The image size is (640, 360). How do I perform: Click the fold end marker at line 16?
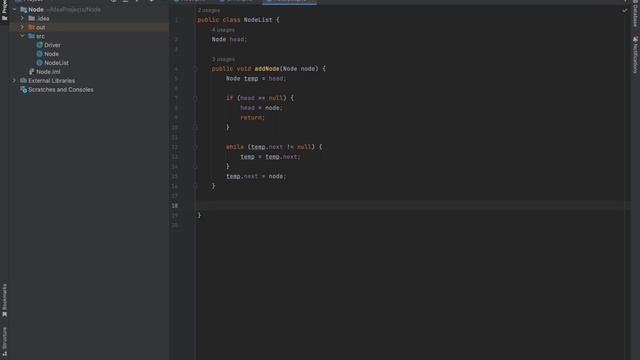[x=195, y=186]
